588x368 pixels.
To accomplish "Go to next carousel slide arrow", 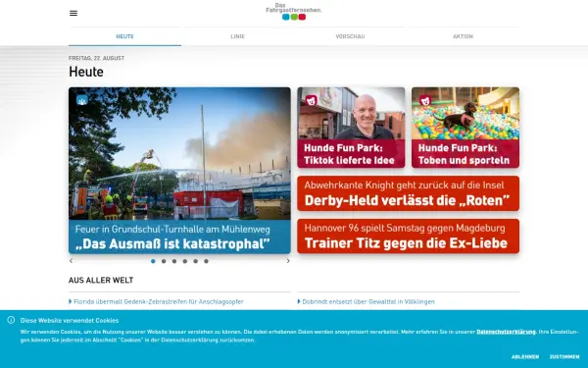I will pyautogui.click(x=288, y=261).
